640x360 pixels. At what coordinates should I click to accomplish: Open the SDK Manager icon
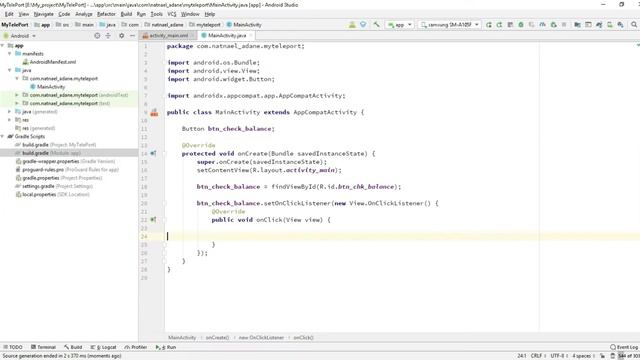tap(620, 25)
